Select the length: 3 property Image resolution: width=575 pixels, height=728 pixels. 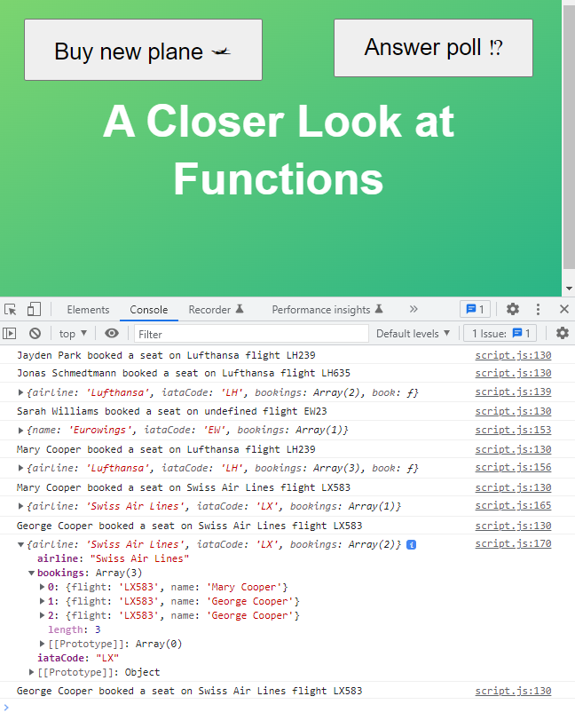point(75,630)
